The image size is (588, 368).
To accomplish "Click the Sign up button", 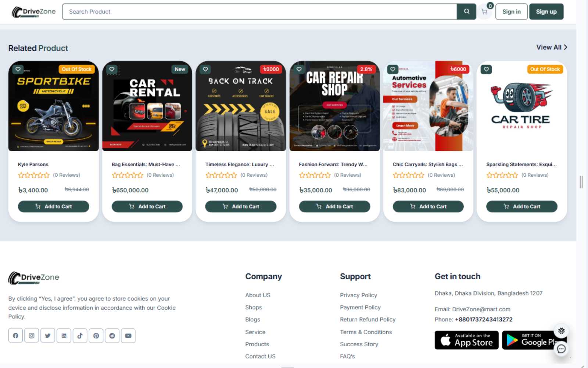I will (546, 12).
